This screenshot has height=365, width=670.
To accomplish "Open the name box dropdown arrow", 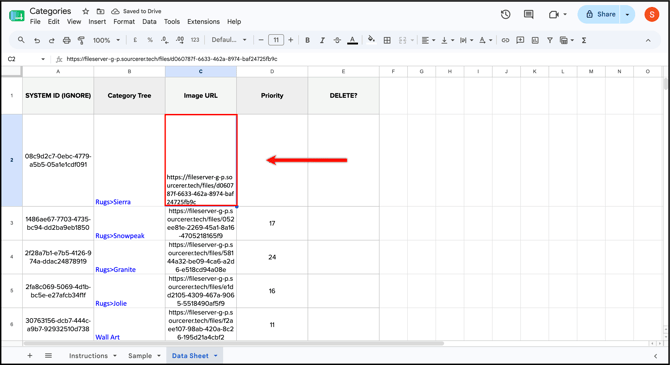I will pyautogui.click(x=43, y=59).
